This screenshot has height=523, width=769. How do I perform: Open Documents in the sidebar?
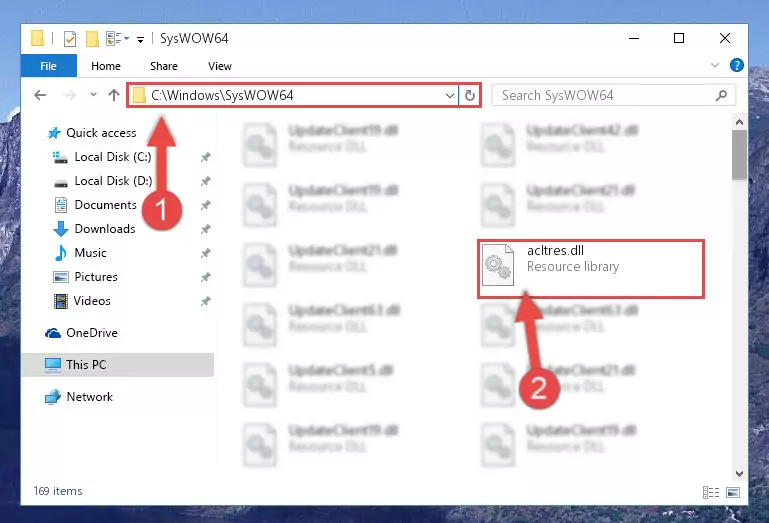pos(95,205)
